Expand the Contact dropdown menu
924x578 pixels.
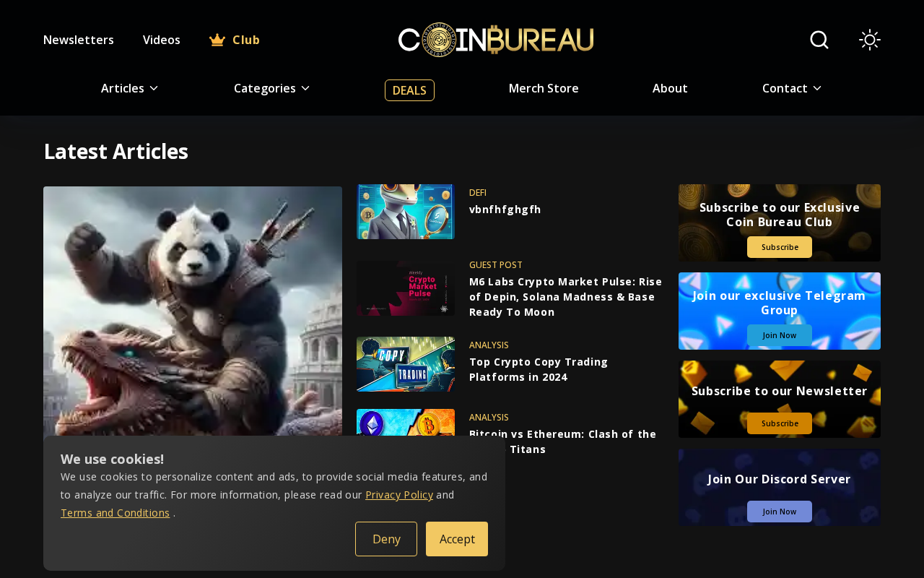tap(792, 88)
